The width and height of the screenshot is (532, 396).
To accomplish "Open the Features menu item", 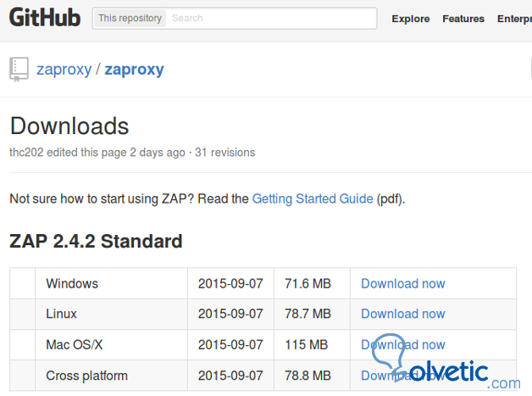I will [x=463, y=19].
